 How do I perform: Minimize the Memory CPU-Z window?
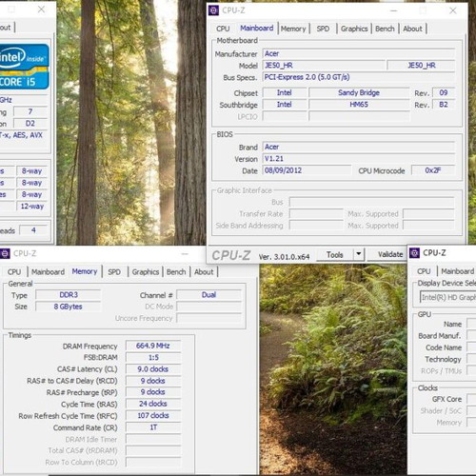(185, 253)
